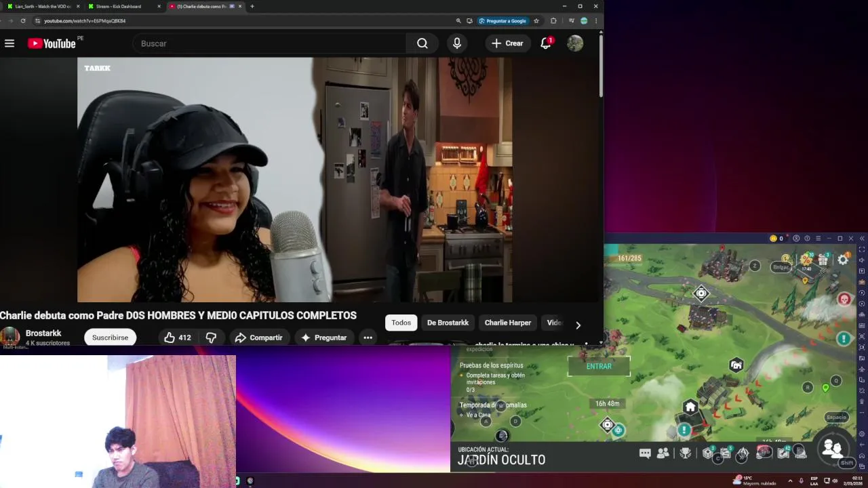This screenshot has height=488, width=868.
Task: Click the Chrome address bar URL
Action: coord(85,21)
